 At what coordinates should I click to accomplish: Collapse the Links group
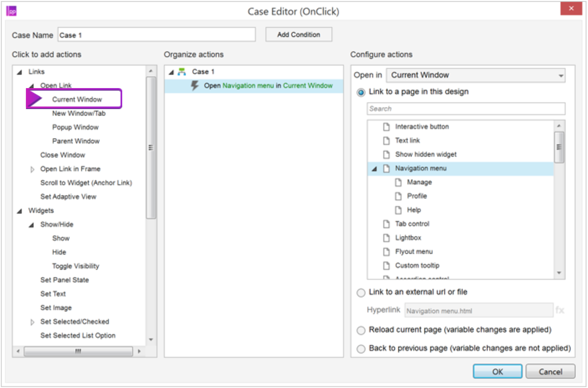pos(19,72)
